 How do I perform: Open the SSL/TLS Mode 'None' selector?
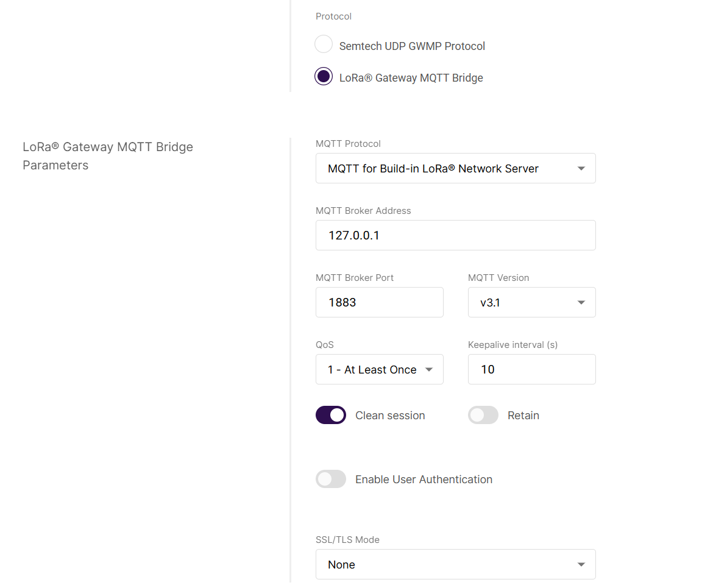(x=445, y=565)
